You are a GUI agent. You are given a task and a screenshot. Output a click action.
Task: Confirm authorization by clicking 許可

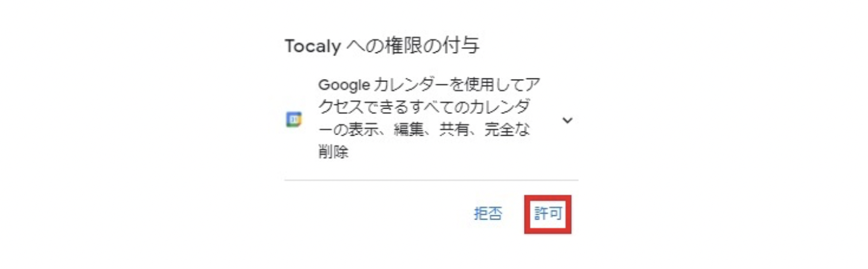click(x=547, y=214)
